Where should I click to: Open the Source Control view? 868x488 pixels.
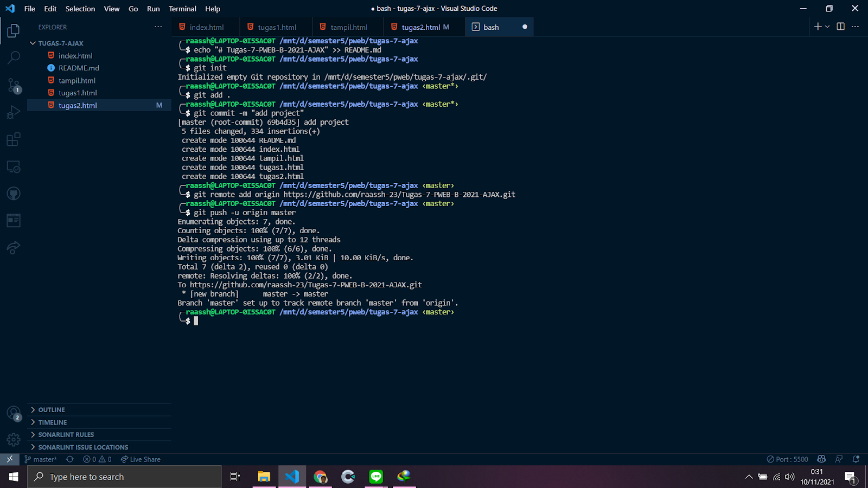tap(14, 85)
